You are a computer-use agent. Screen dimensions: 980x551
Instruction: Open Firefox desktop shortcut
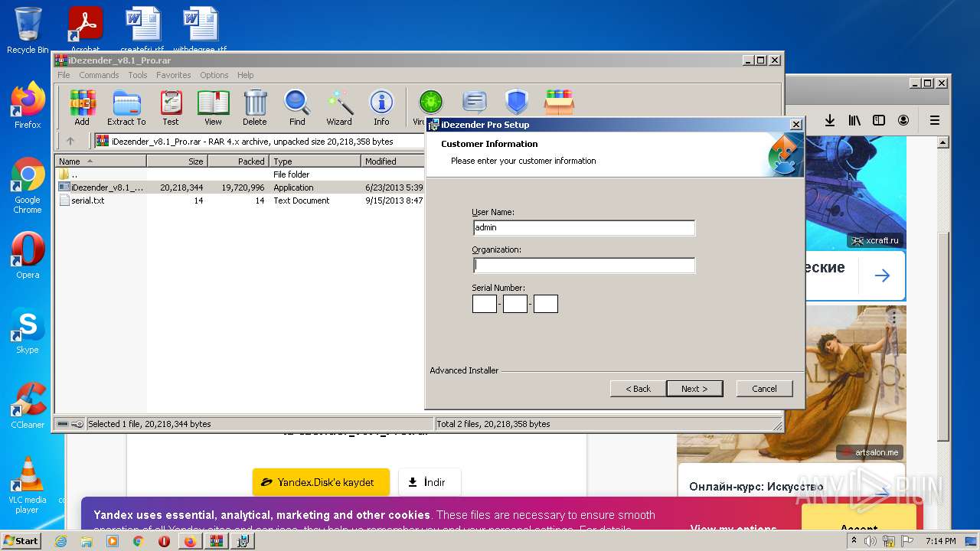click(x=28, y=106)
